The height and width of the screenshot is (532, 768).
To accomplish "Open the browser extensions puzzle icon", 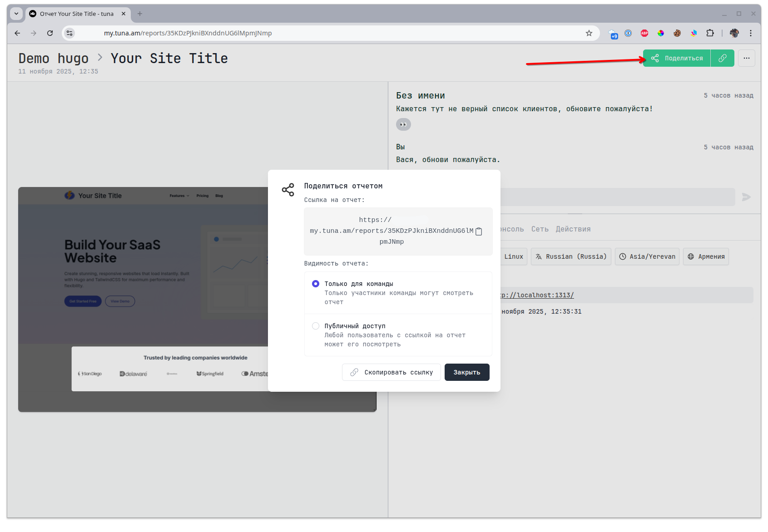I will [x=710, y=33].
